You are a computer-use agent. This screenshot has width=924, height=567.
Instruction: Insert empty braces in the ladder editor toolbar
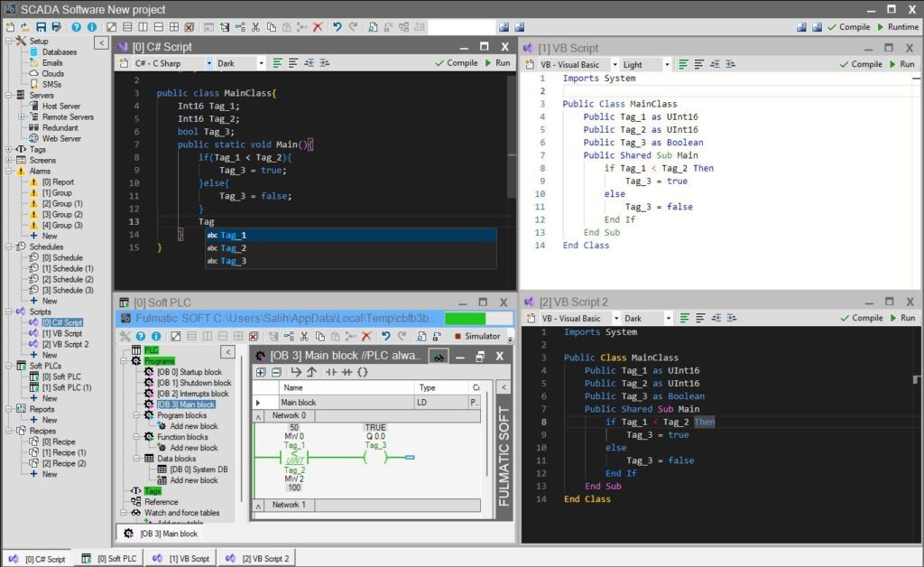[x=363, y=371]
